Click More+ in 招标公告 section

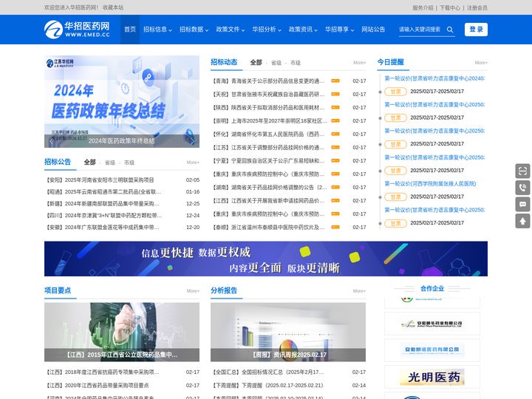coord(193,163)
